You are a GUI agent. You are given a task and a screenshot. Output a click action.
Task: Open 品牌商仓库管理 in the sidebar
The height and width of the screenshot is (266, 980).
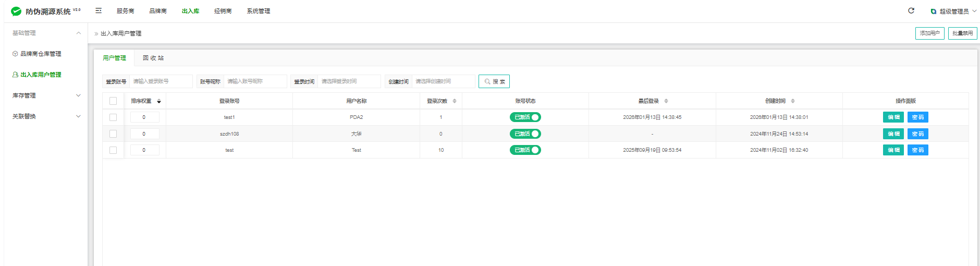coord(41,54)
